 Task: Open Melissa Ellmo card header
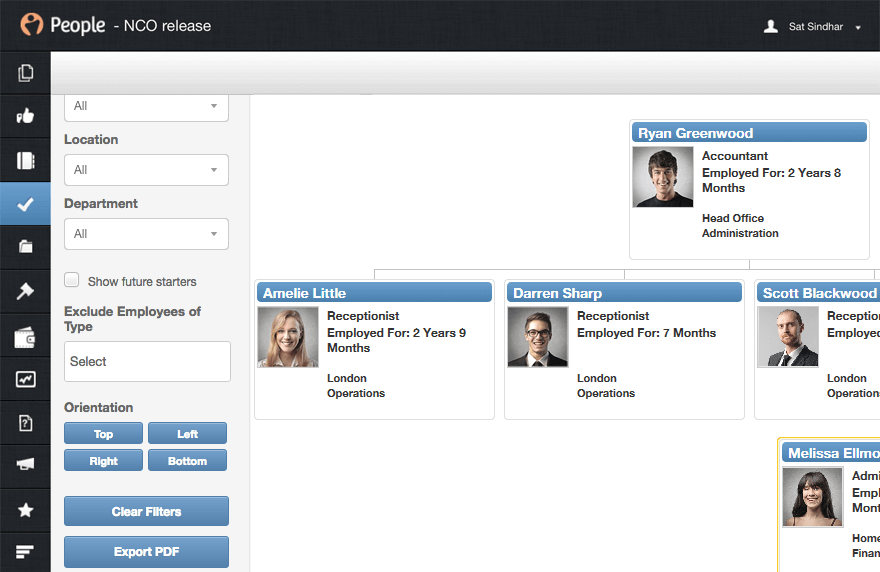pyautogui.click(x=831, y=452)
